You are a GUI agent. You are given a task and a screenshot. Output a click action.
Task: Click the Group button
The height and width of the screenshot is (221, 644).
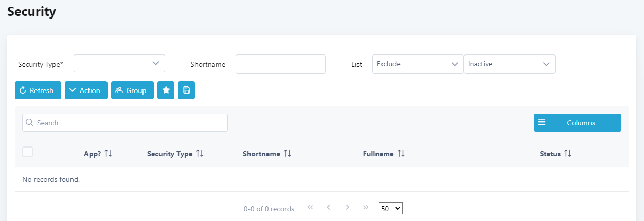pos(132,90)
